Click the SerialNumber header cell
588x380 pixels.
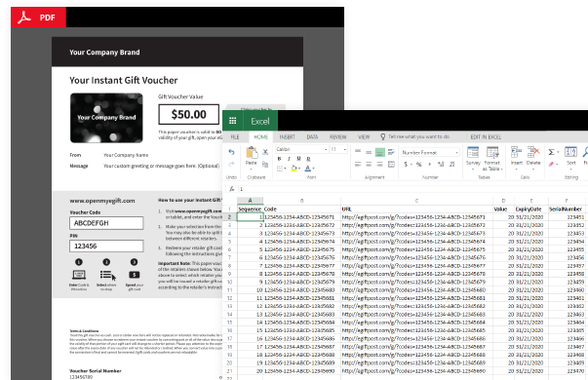[566, 209]
